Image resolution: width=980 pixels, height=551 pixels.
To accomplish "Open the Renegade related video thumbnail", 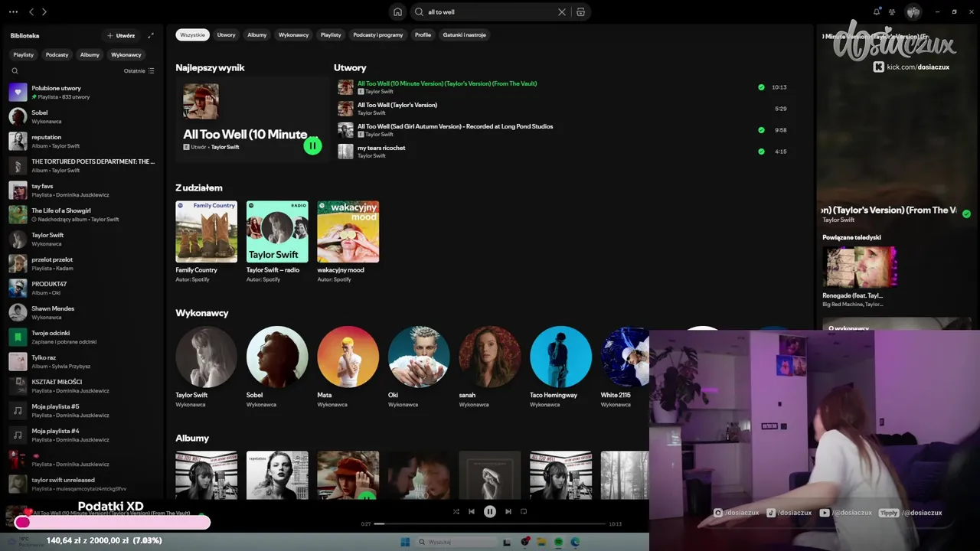I will (860, 266).
